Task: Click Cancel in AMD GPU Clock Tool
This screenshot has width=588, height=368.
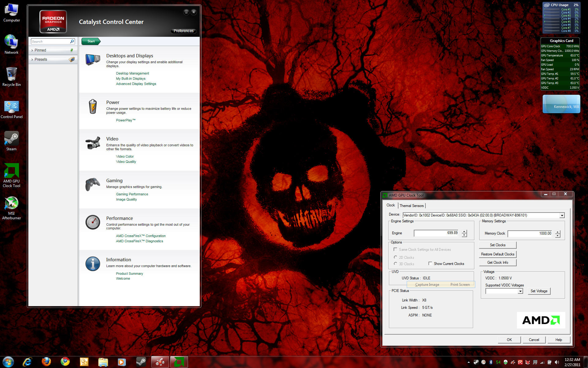Action: pyautogui.click(x=534, y=340)
